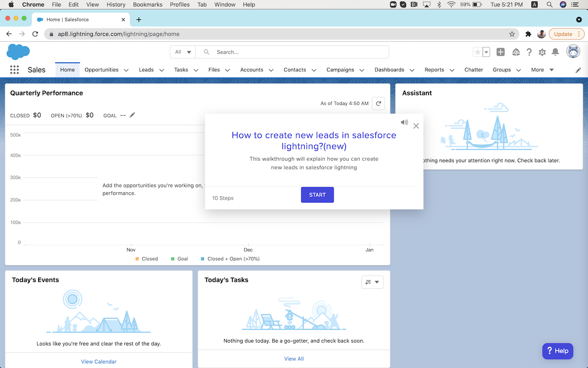Open the Accounts tab
Image resolution: width=588 pixels, height=368 pixels.
[252, 70]
